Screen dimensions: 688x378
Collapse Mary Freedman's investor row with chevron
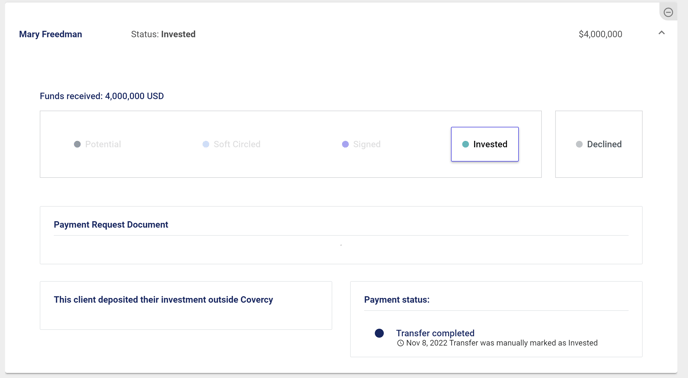click(x=662, y=32)
